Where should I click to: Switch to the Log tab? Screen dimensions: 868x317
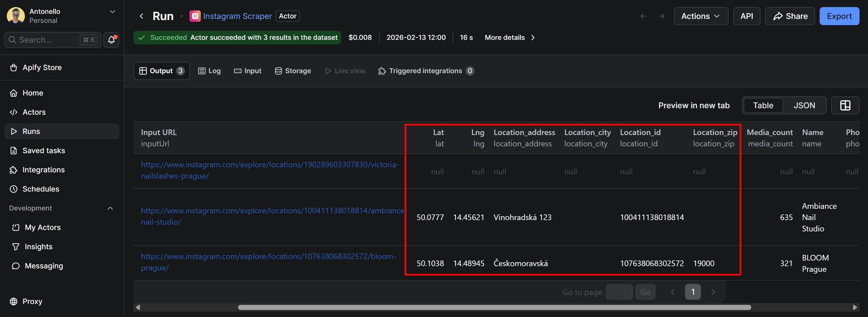click(209, 71)
